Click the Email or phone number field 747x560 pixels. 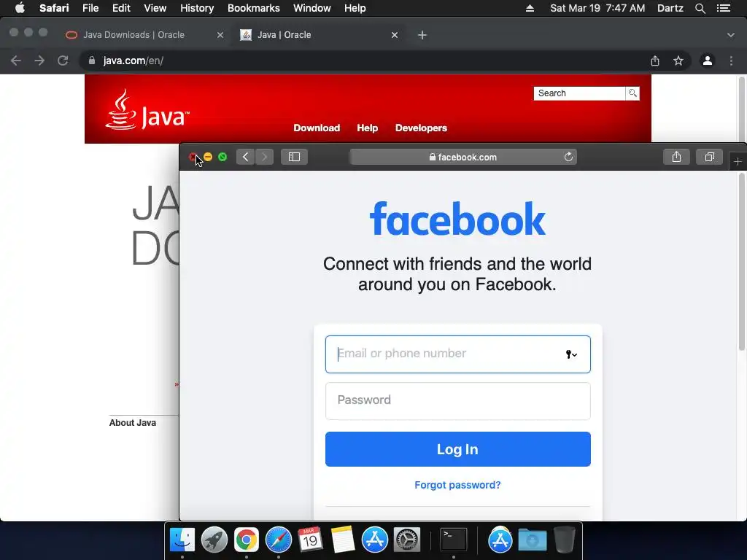click(458, 354)
